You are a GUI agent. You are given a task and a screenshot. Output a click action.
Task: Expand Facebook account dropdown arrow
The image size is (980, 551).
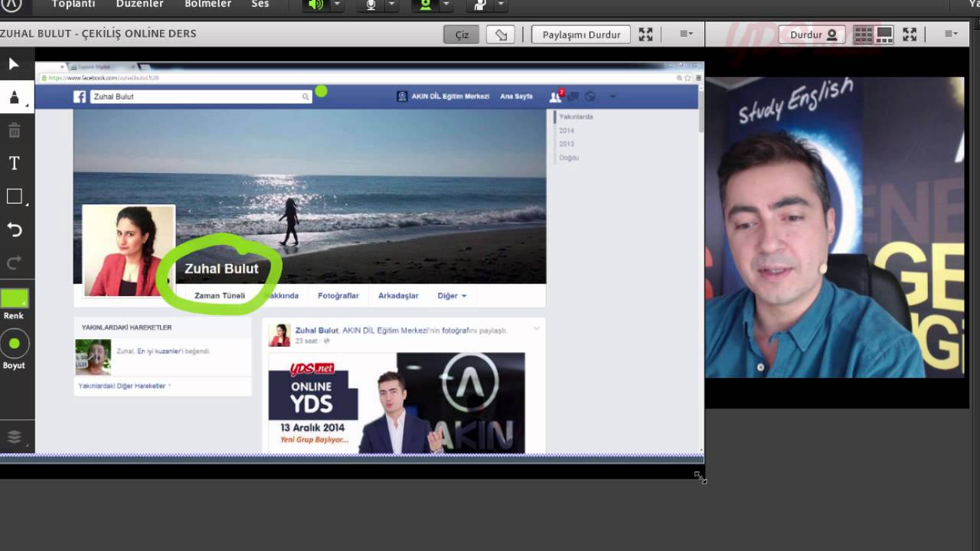coord(612,96)
